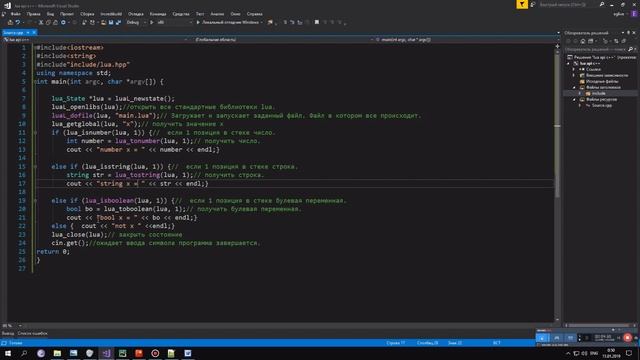
Task: Open the Debug configuration dropdown
Action: (136, 22)
